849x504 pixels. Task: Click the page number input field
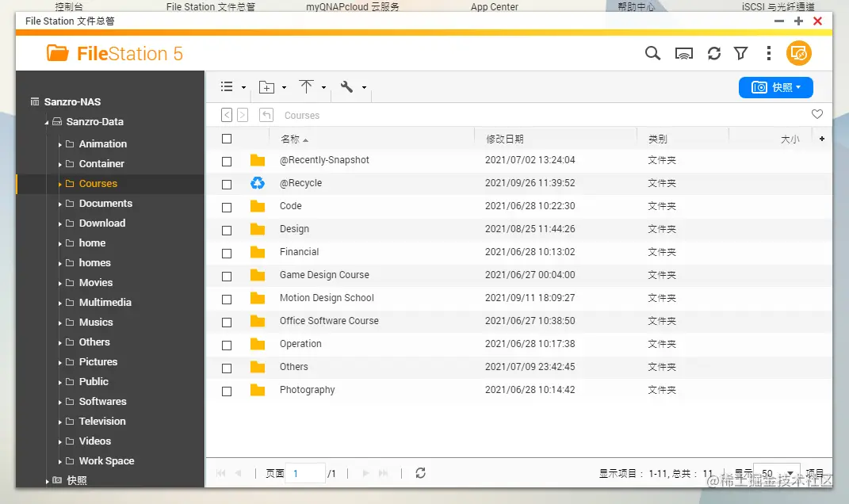coord(305,473)
